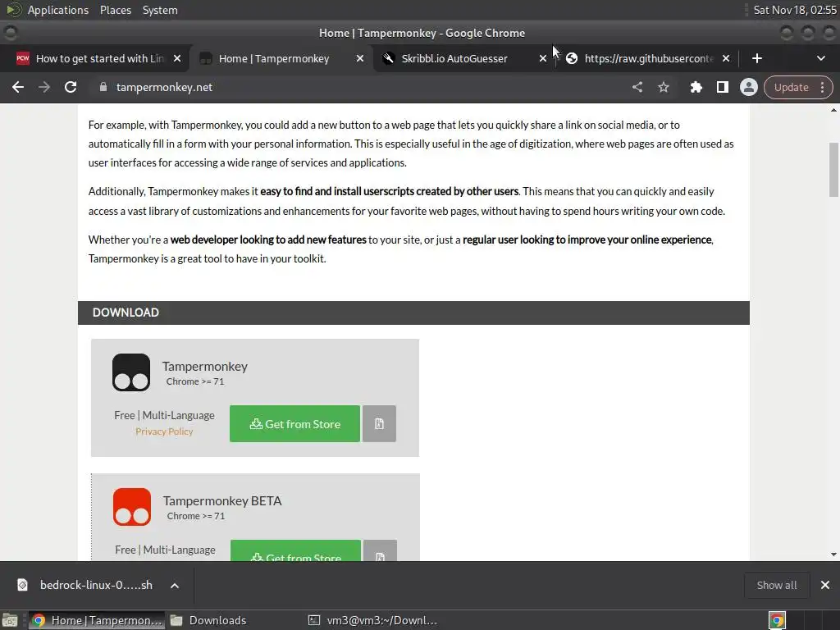The image size is (840, 630).
Task: Expand the bedrock-linux download options chevron
Action: point(175,586)
